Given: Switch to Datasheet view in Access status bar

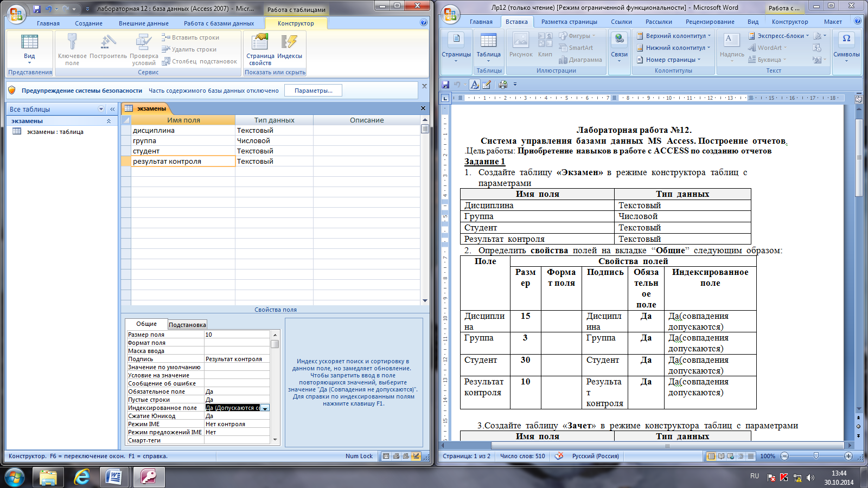Looking at the screenshot, I should pyautogui.click(x=386, y=456).
